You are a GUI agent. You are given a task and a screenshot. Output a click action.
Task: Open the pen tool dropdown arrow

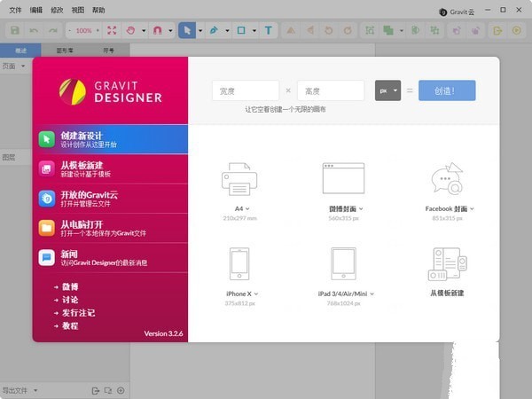pos(227,31)
